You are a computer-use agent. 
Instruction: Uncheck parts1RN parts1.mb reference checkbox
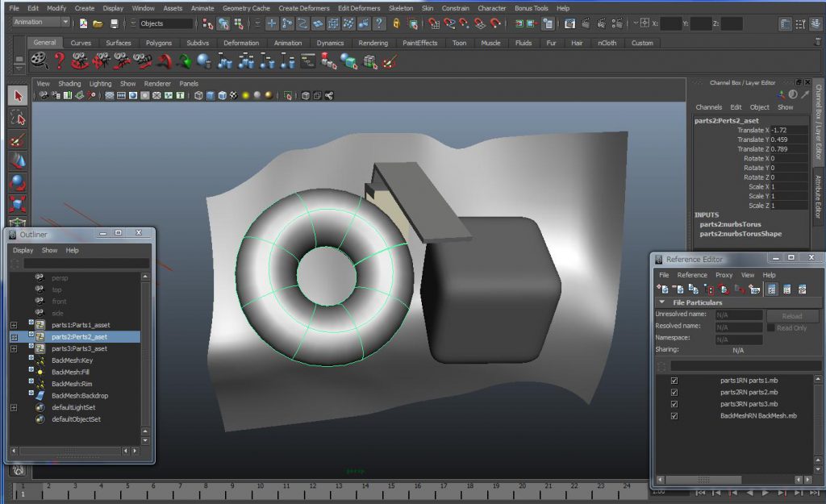(674, 381)
